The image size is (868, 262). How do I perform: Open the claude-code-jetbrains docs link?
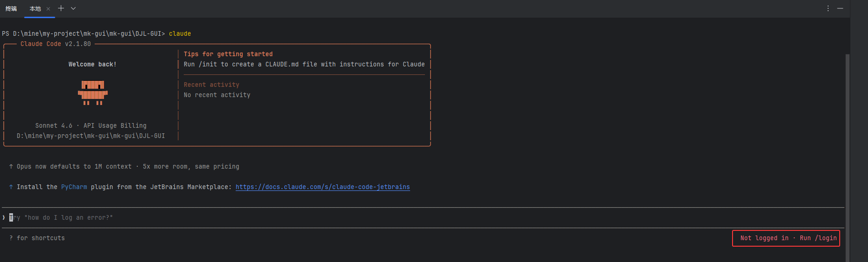(x=322, y=187)
